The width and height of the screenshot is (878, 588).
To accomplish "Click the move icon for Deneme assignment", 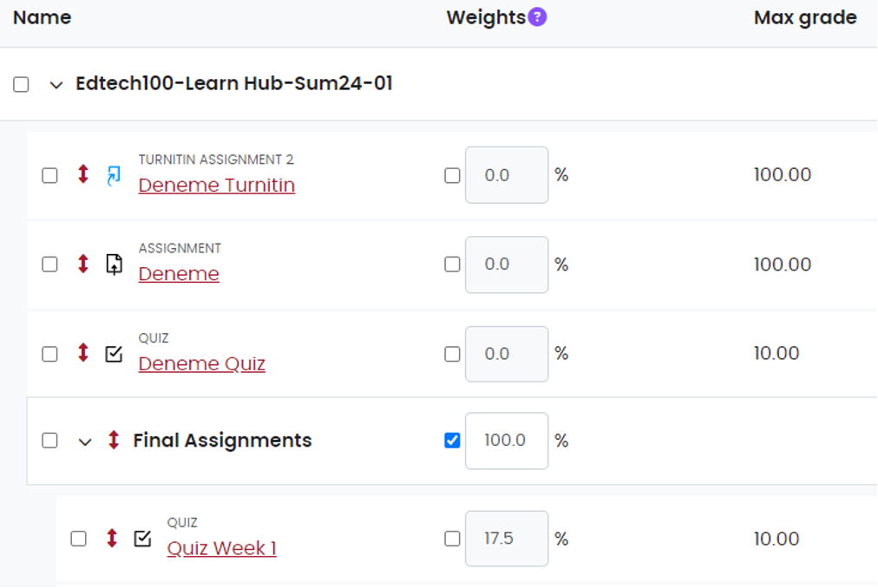I will point(83,264).
